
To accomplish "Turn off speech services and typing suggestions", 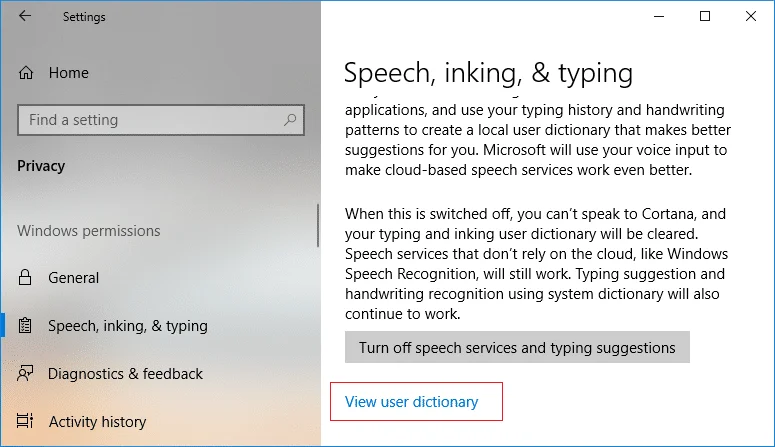I will 517,347.
